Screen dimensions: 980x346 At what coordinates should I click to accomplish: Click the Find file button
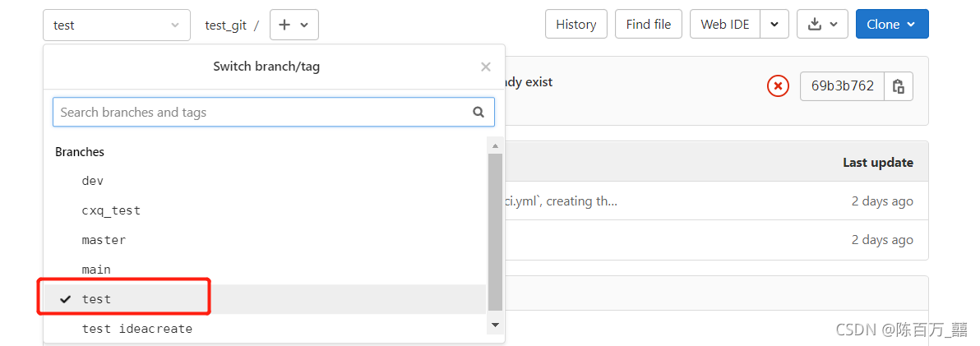click(648, 25)
